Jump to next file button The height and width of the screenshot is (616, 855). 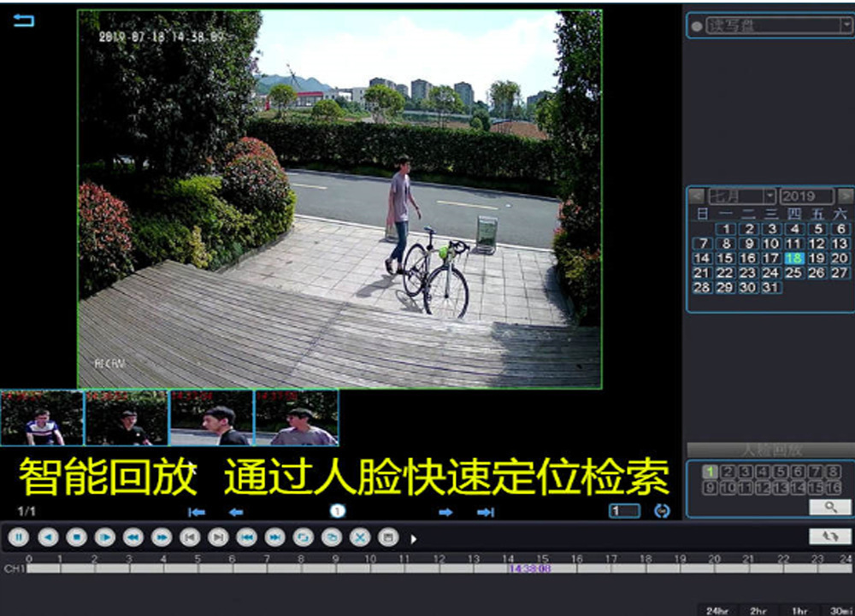coord(274,537)
